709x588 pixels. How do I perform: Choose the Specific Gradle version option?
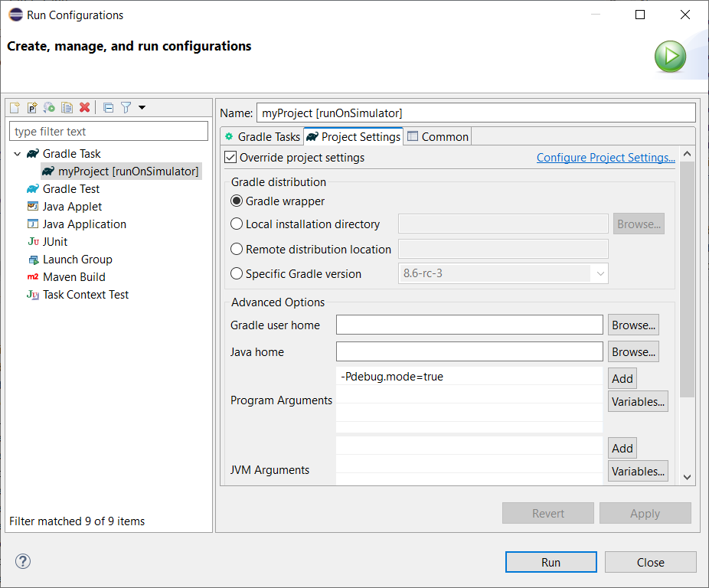click(237, 273)
